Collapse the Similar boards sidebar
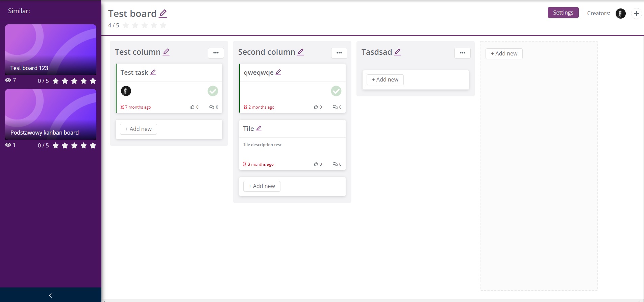The image size is (644, 302). 51,295
